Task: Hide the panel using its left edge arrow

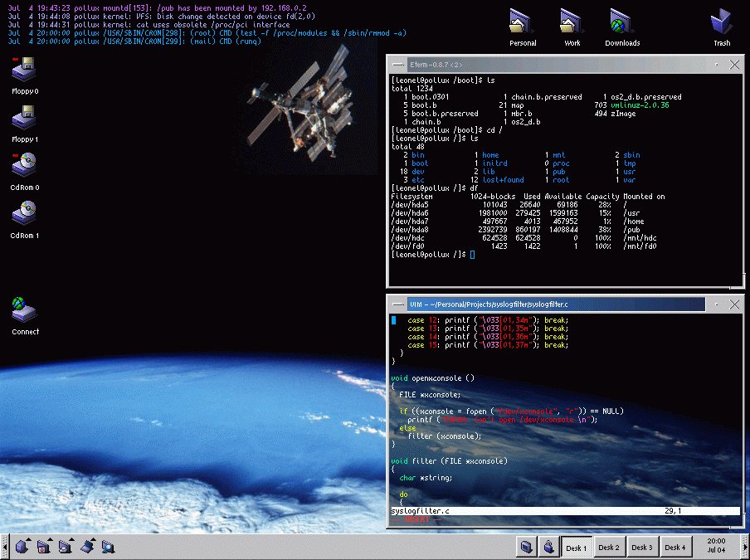Action: click(x=4, y=547)
